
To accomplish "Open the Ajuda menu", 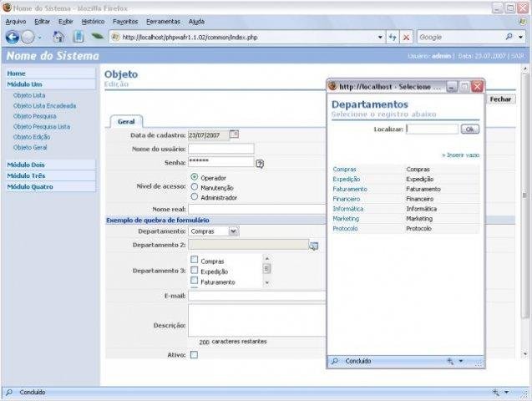I will click(196, 22).
